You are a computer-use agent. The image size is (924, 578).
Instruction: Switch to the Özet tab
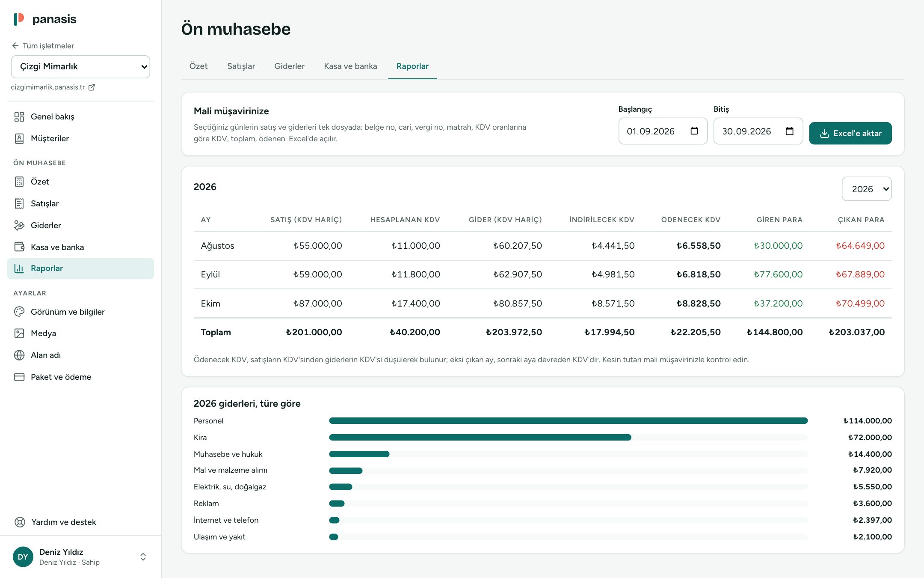click(x=198, y=66)
